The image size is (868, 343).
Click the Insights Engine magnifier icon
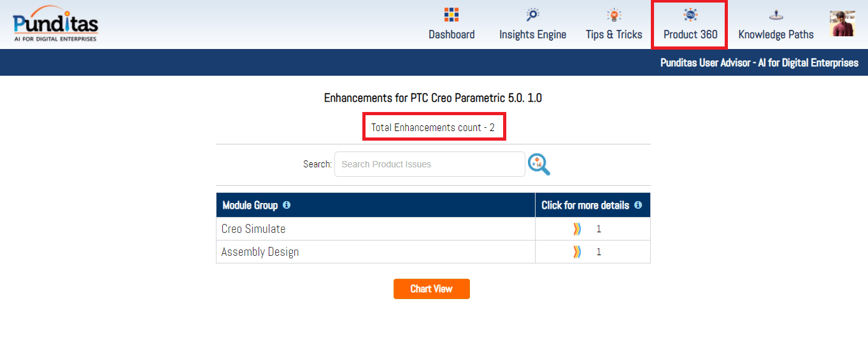click(x=532, y=15)
